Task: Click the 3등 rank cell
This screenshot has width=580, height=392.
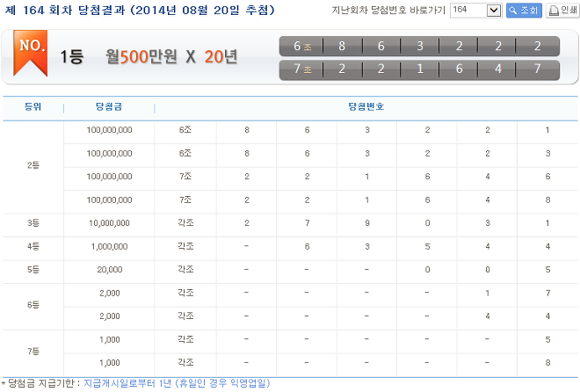Action: [x=33, y=223]
